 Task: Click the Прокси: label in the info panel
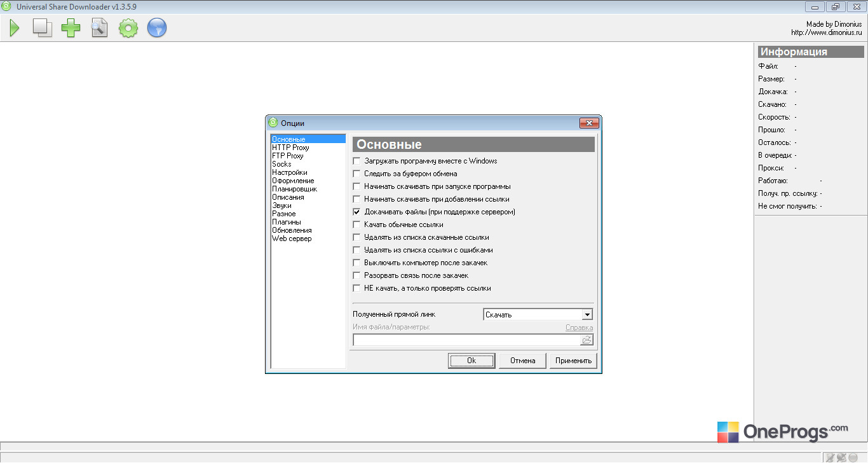pyautogui.click(x=771, y=168)
